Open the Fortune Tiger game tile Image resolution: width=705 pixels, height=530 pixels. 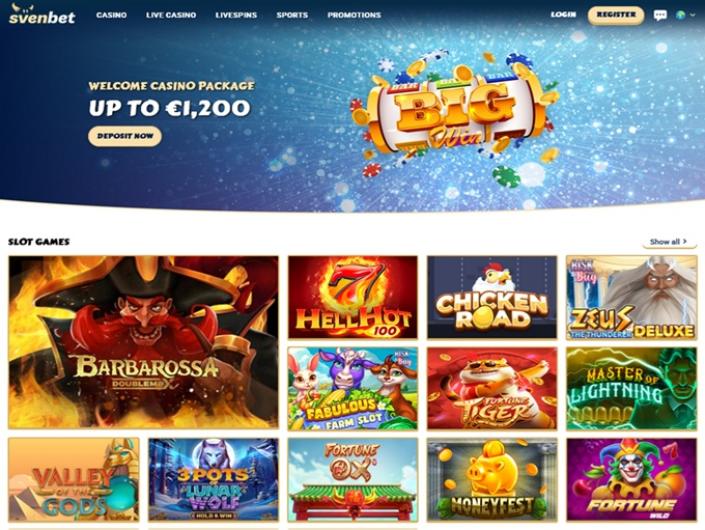pyautogui.click(x=492, y=388)
